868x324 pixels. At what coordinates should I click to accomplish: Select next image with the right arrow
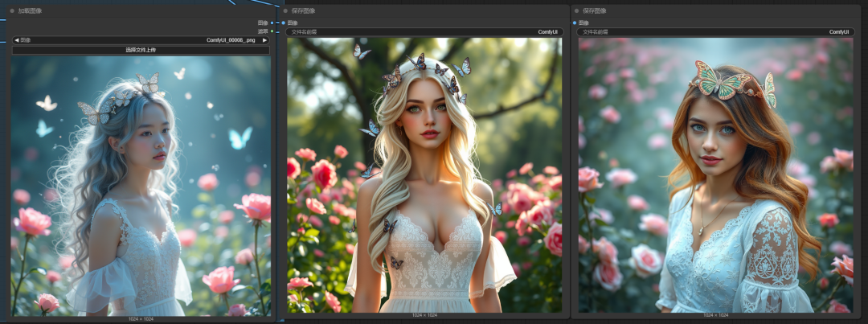click(264, 40)
